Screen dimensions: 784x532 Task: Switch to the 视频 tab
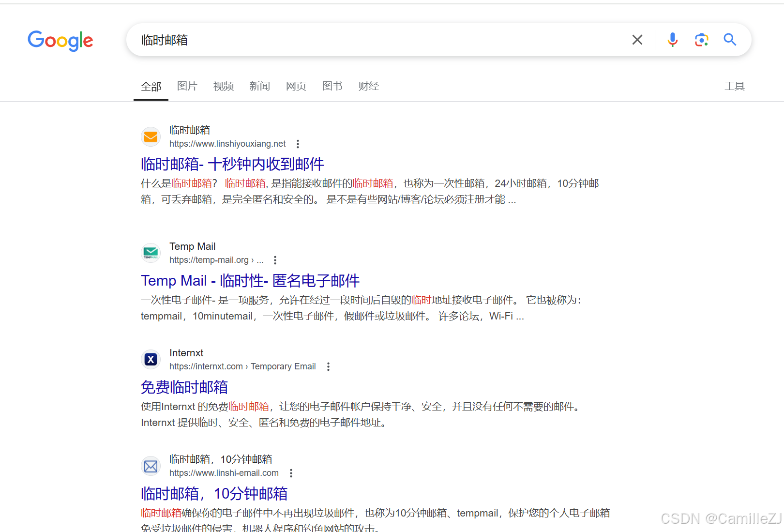[x=224, y=86]
